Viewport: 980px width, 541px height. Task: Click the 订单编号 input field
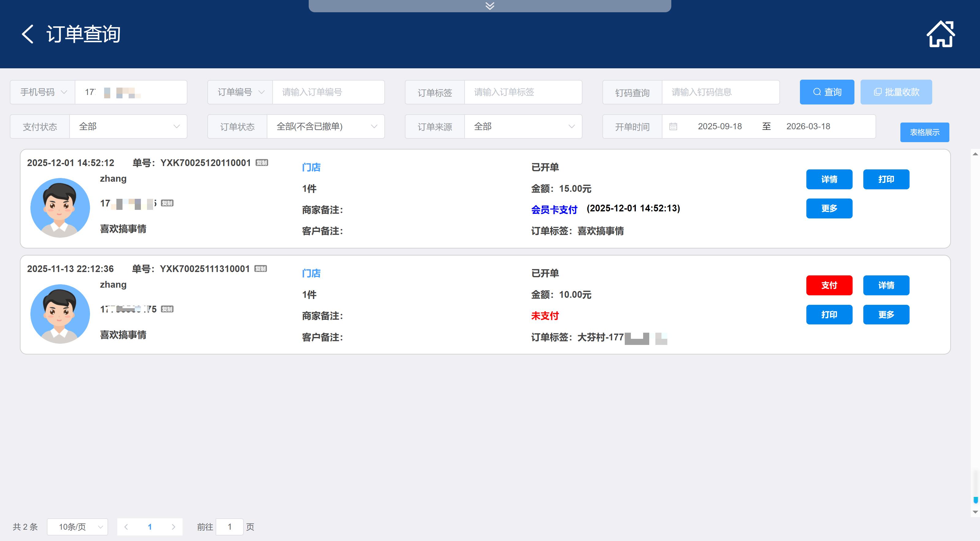click(328, 92)
